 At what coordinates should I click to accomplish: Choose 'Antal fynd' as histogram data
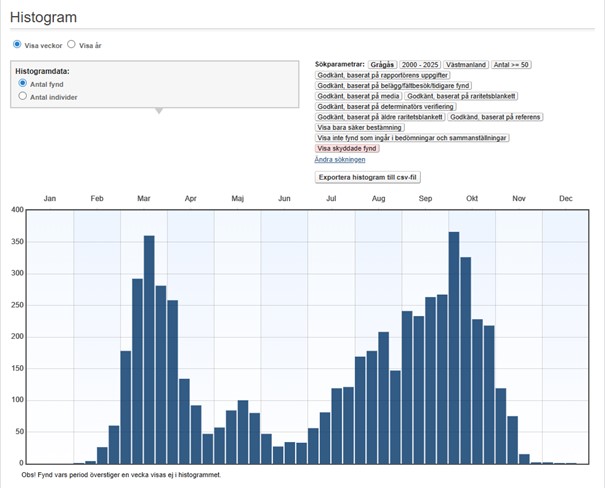click(x=23, y=84)
